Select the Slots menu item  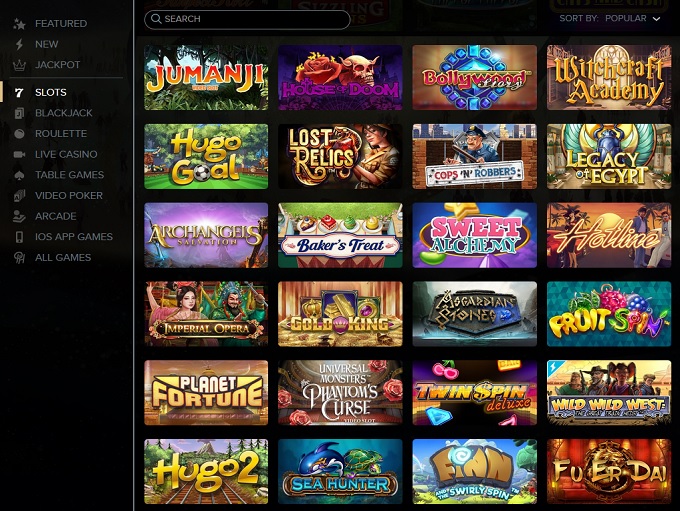coord(51,92)
